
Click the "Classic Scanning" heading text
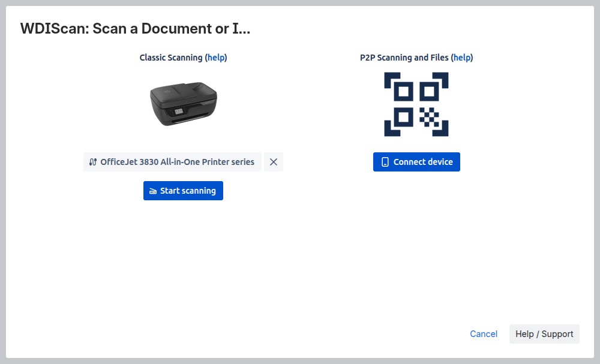pos(170,58)
